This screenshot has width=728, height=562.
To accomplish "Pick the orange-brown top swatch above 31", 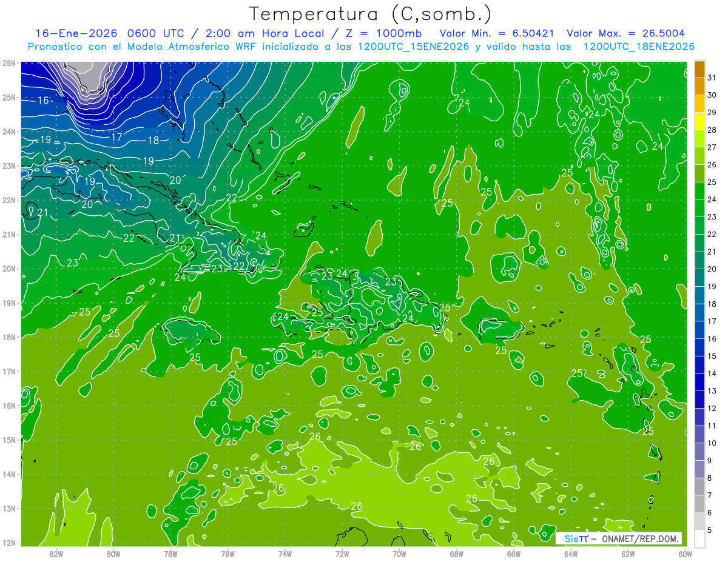I will (x=699, y=69).
